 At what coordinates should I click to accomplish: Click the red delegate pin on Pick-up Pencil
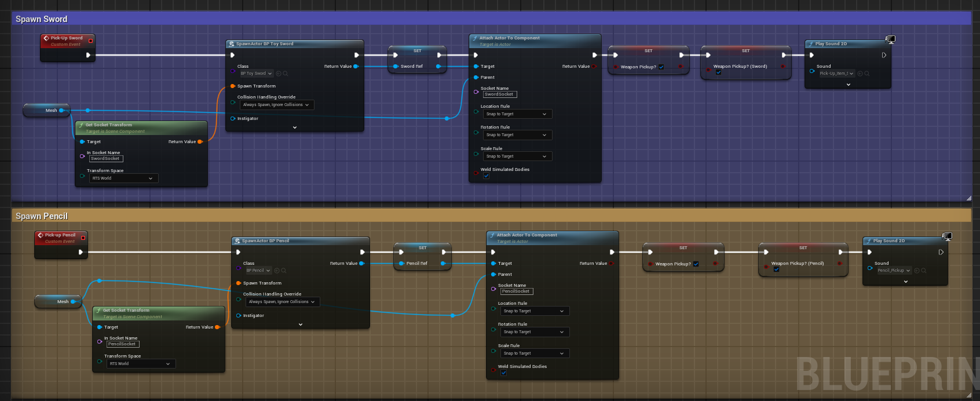83,238
